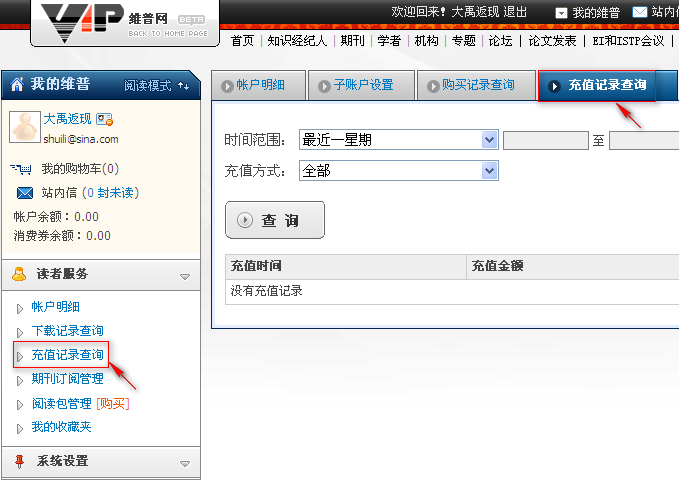Click the ID card icon next to 大禹返现
The image size is (679, 481).
tap(105, 119)
